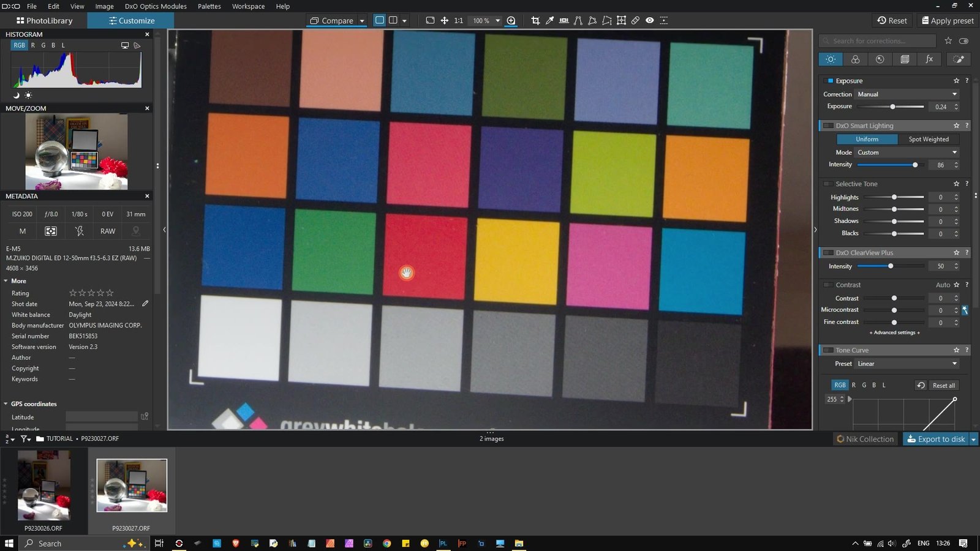The height and width of the screenshot is (551, 980).
Task: Toggle active corrections filter switch near search
Action: (963, 41)
